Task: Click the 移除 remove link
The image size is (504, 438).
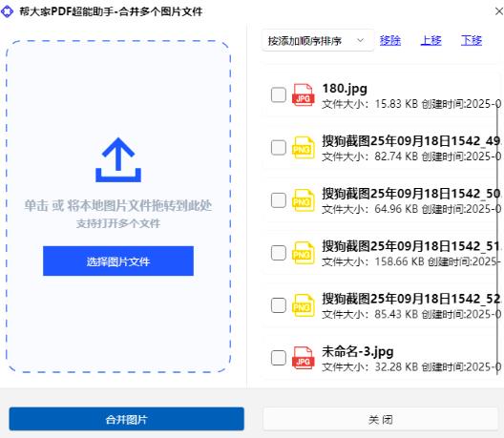Action: 390,40
